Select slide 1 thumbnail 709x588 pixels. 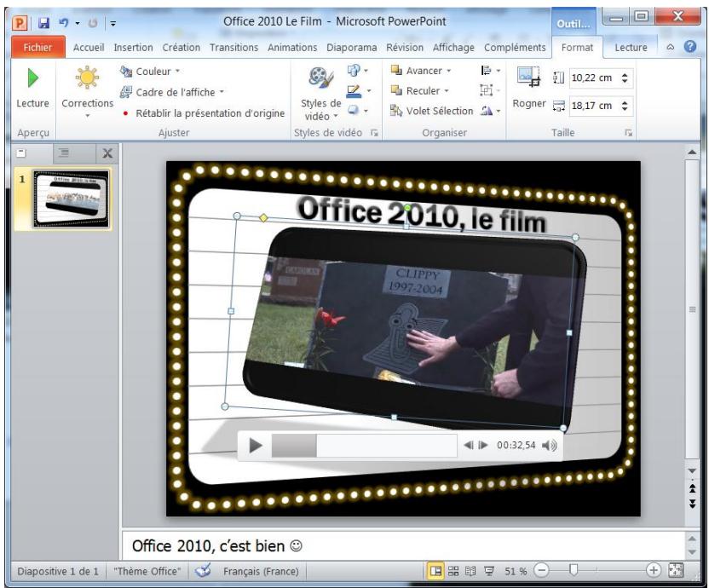click(x=71, y=199)
